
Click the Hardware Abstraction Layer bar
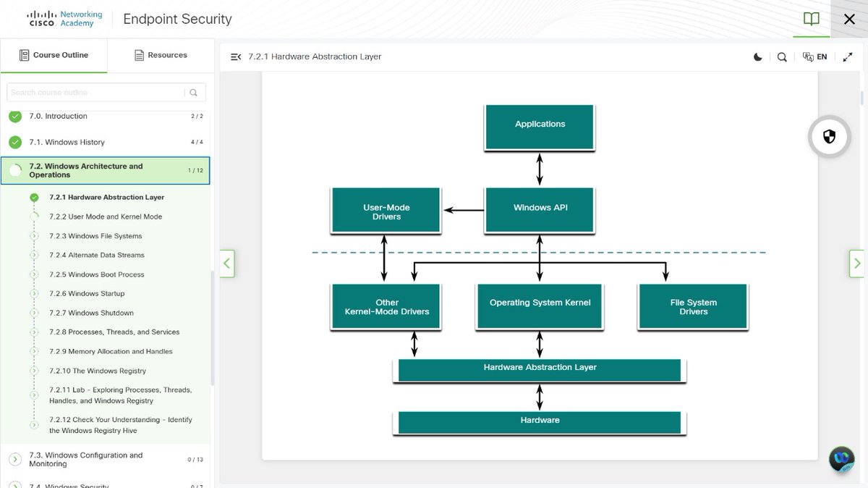click(540, 369)
